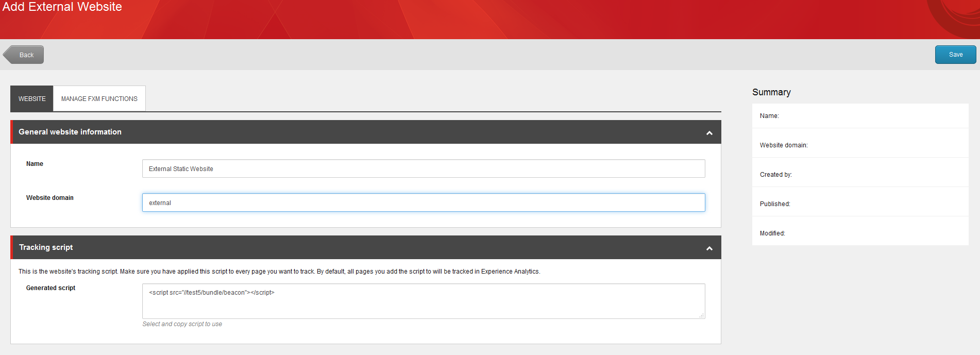Open the Manage FXM Functions tab
This screenshot has width=980, height=355.
[99, 98]
